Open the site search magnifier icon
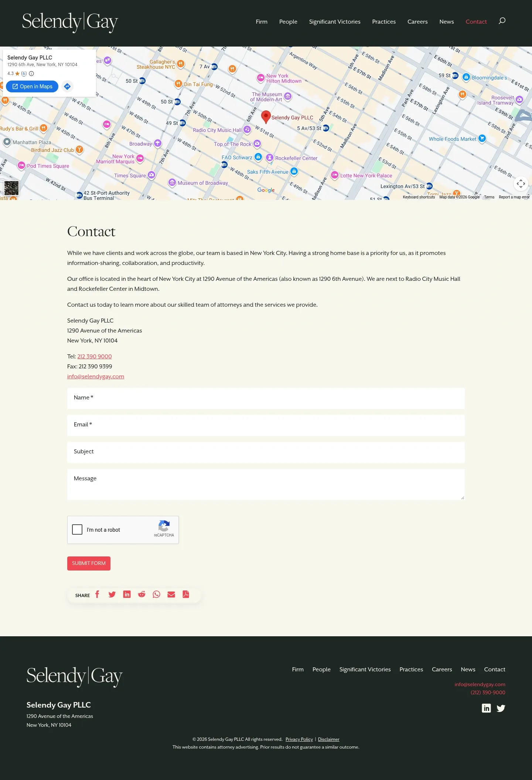 coord(502,21)
